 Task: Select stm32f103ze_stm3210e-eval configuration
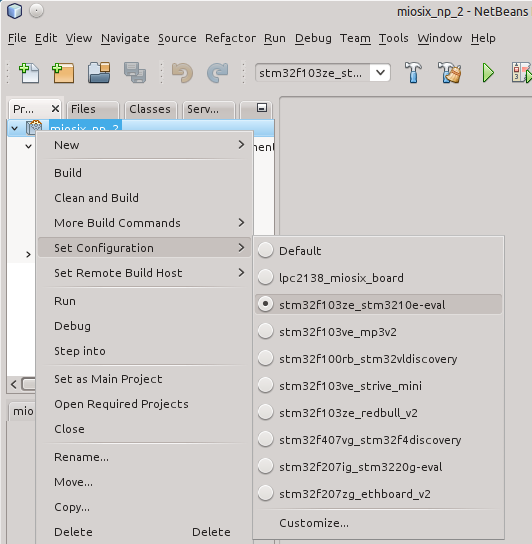(x=266, y=304)
